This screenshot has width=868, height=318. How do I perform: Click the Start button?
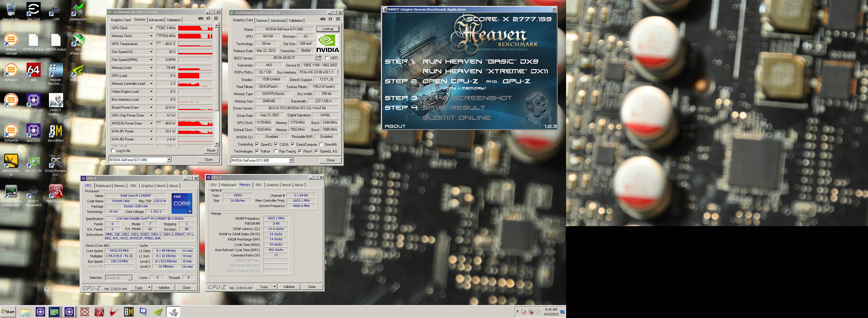[8, 312]
